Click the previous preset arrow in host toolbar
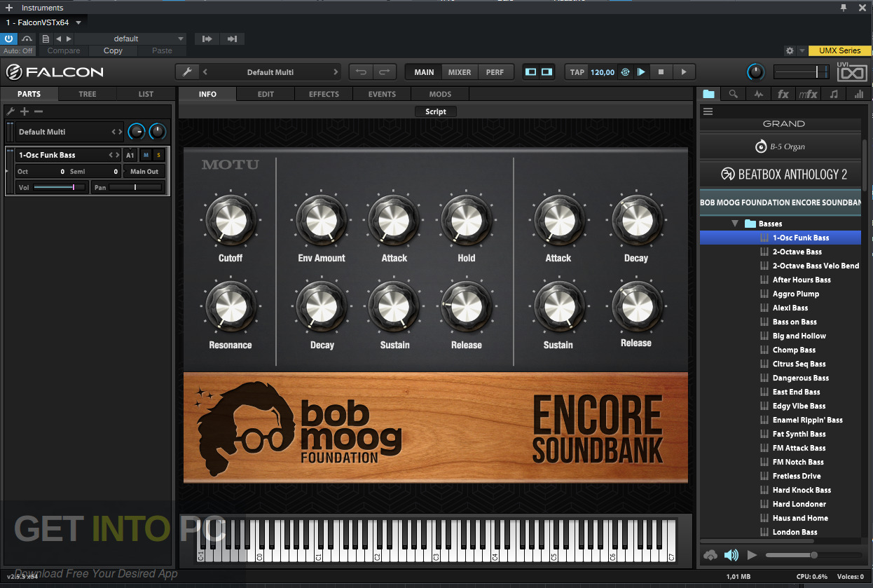Screen dimensions: 873x588 click(58, 39)
